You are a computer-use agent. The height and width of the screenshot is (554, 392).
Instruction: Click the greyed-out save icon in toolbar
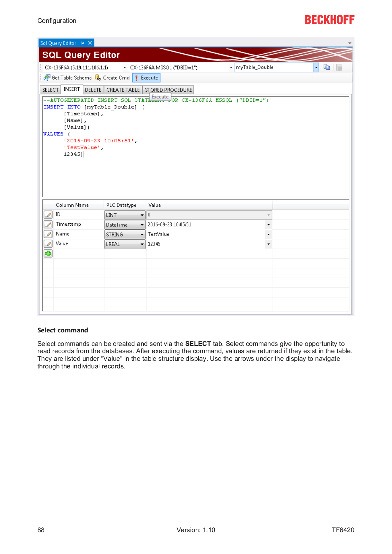339,67
